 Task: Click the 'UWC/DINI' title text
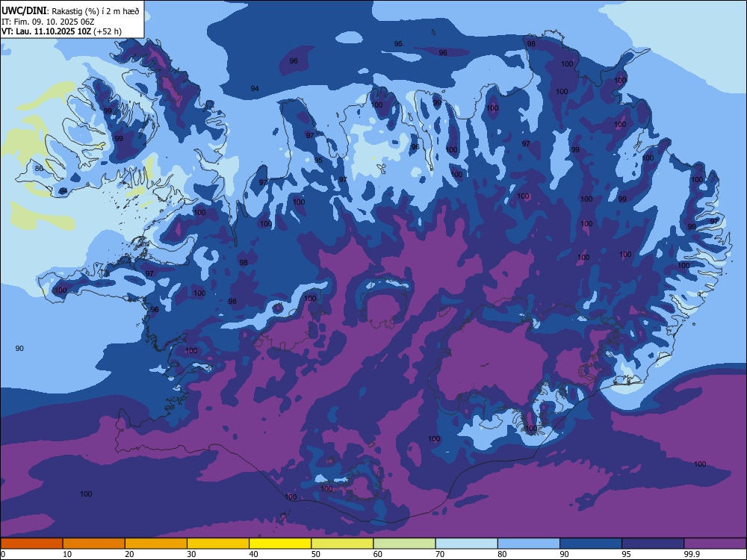click(24, 10)
